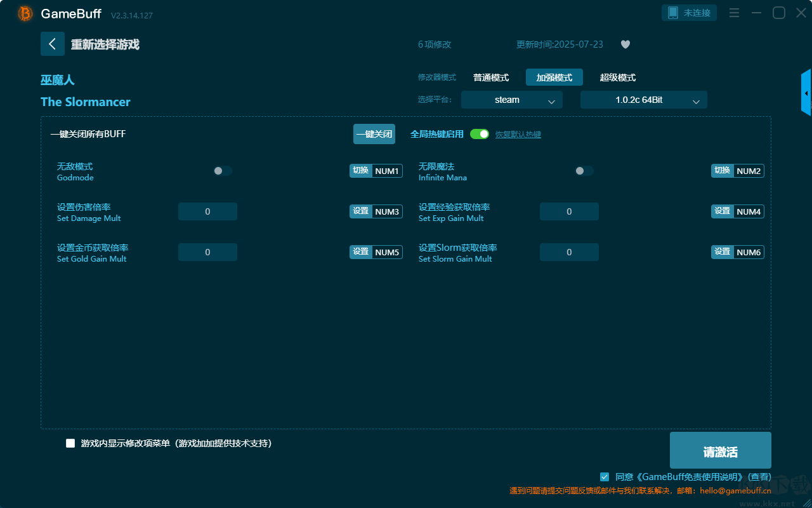Click the 请激活 activate button

pos(720,451)
